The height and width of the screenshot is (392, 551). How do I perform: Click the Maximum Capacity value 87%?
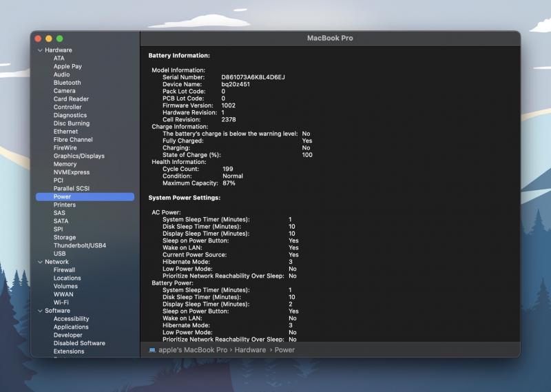click(229, 183)
